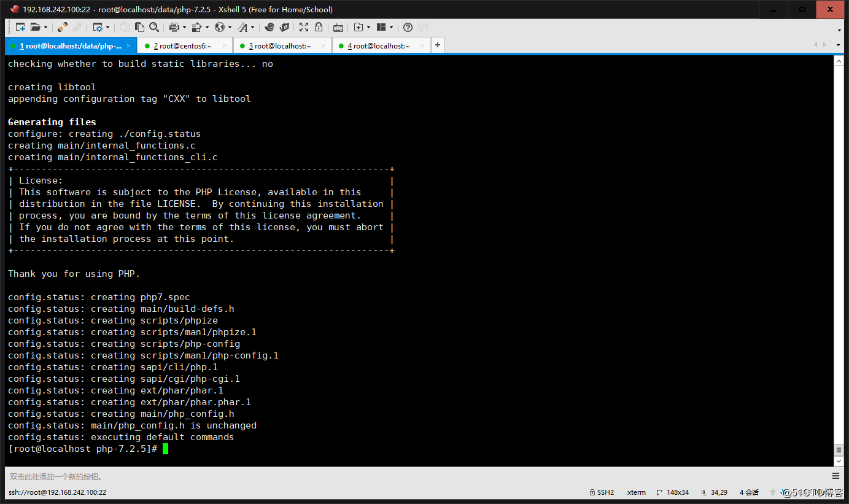This screenshot has width=849, height=504.
Task: Click the Print icon
Action: (x=174, y=27)
